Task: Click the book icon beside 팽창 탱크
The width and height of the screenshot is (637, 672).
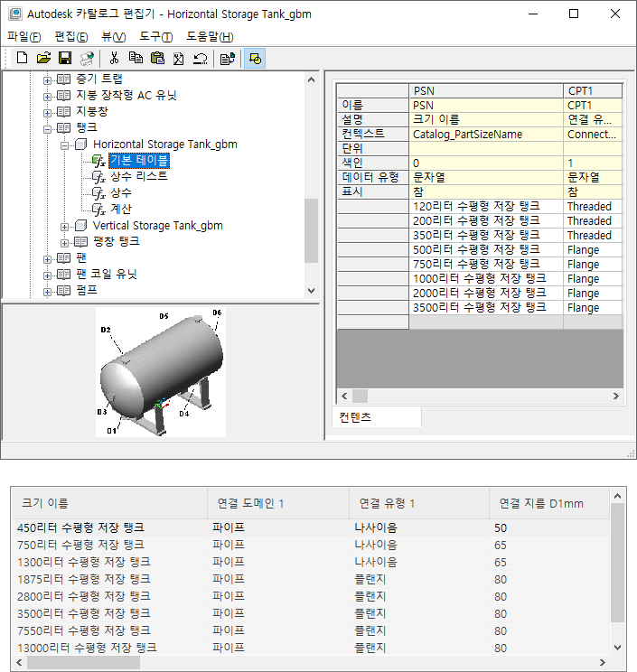Action: tap(80, 242)
